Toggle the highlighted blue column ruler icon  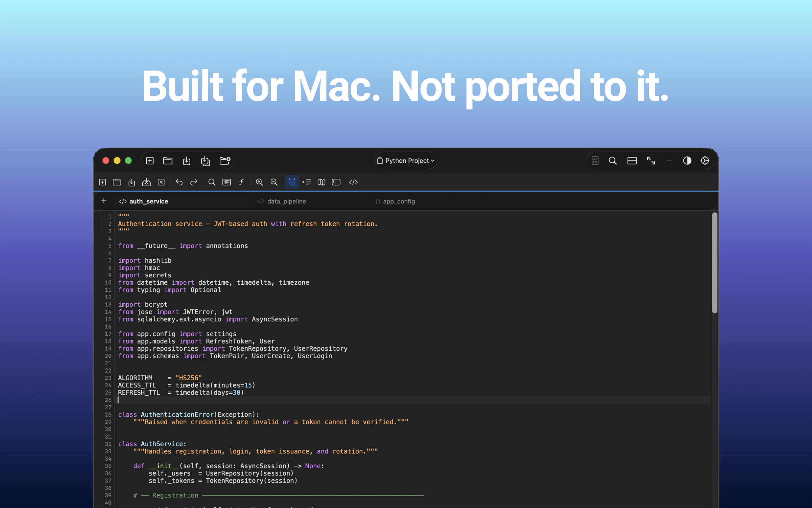(292, 182)
